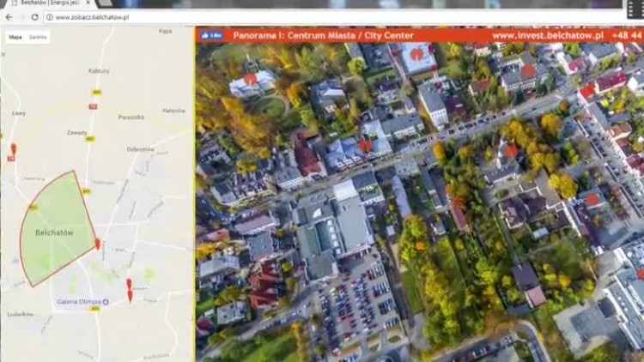
Task: Click red pin at the green sector's tip
Action: point(97,244)
